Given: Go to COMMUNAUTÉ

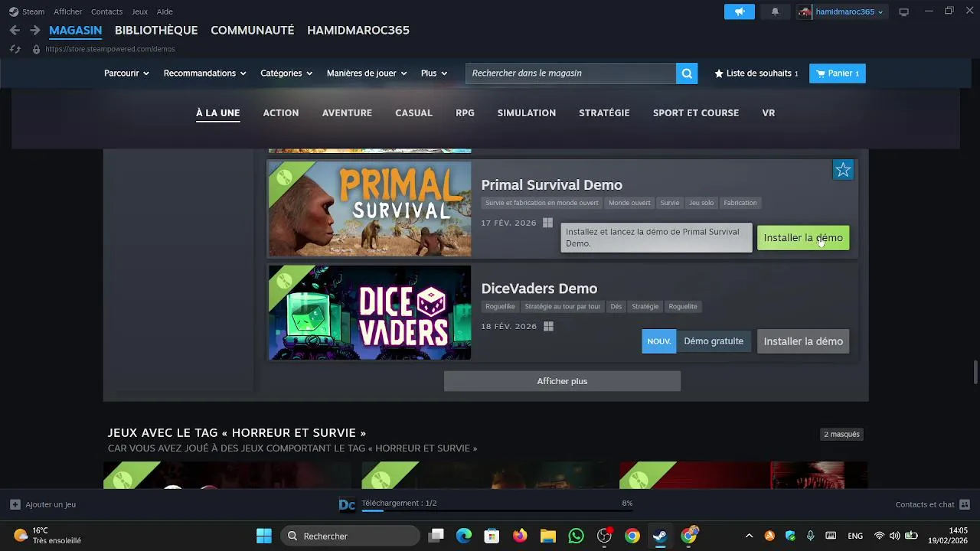Looking at the screenshot, I should click(x=253, y=31).
